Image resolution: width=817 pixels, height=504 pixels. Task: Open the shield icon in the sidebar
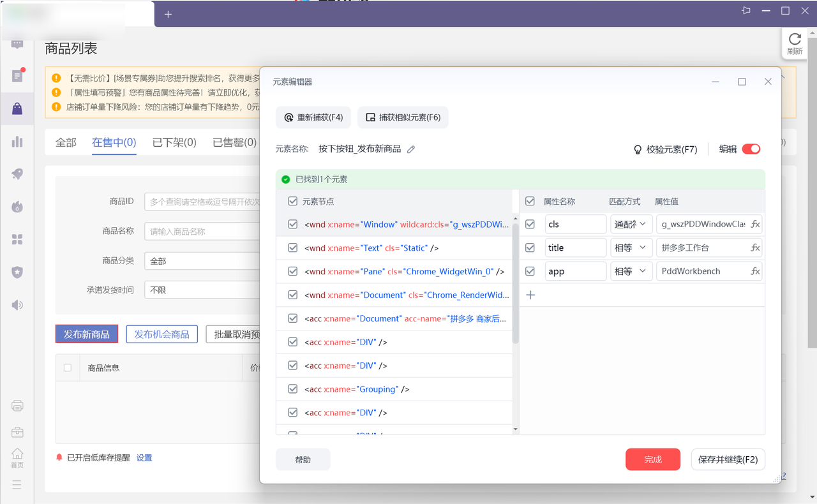[x=17, y=272]
